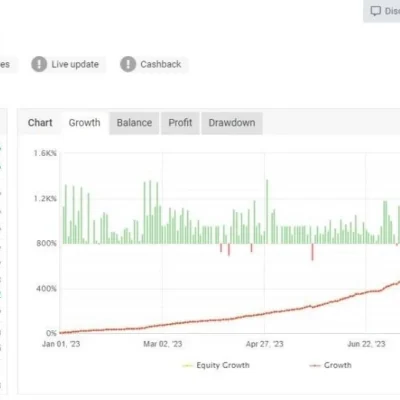Click the 1.6K% y-axis label
400x400 pixels.
pos(45,153)
